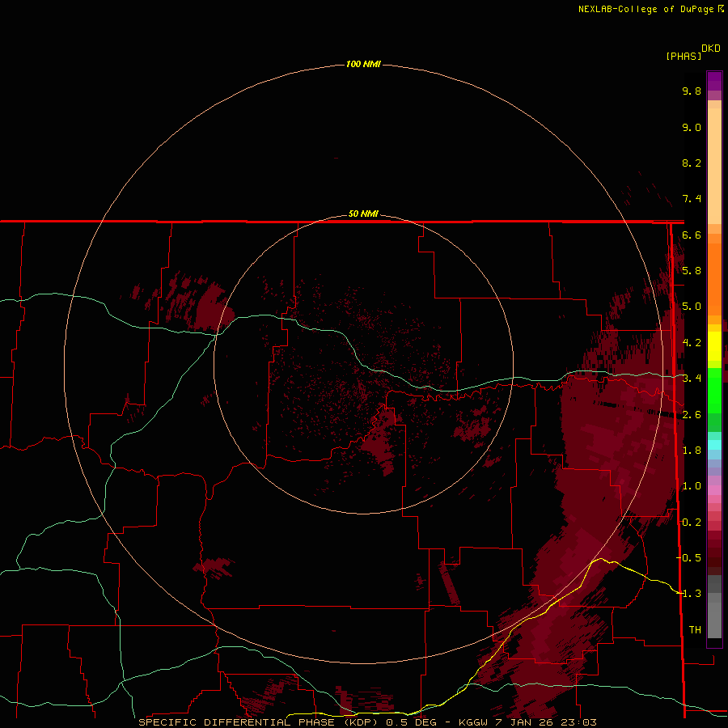728x728 pixels.
Task: Click the 9.0 scale value
Action: (692, 128)
